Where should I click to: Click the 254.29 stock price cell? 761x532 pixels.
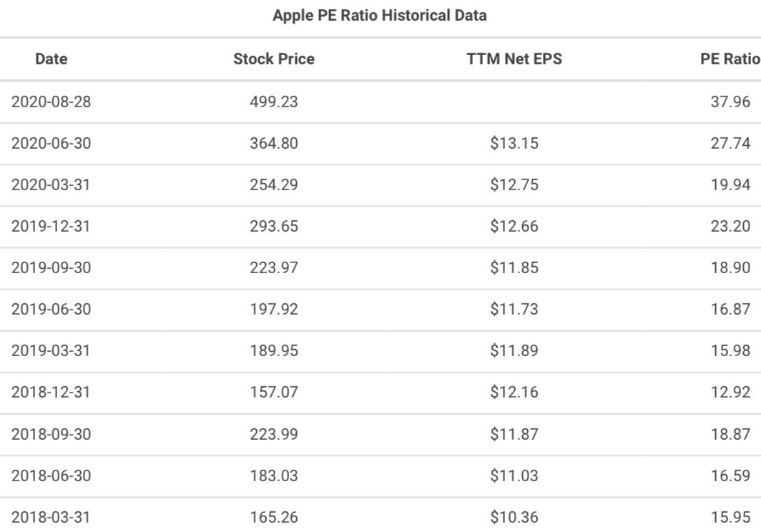[x=274, y=185]
